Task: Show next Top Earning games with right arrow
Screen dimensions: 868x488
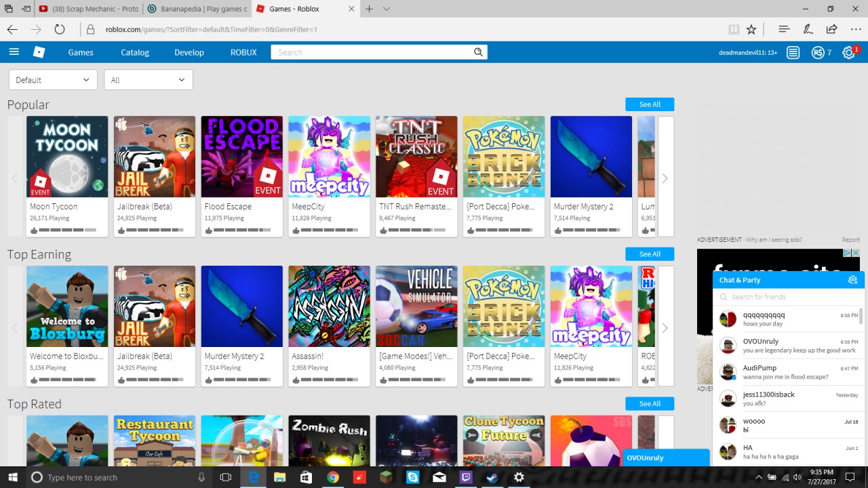Action: [x=665, y=328]
